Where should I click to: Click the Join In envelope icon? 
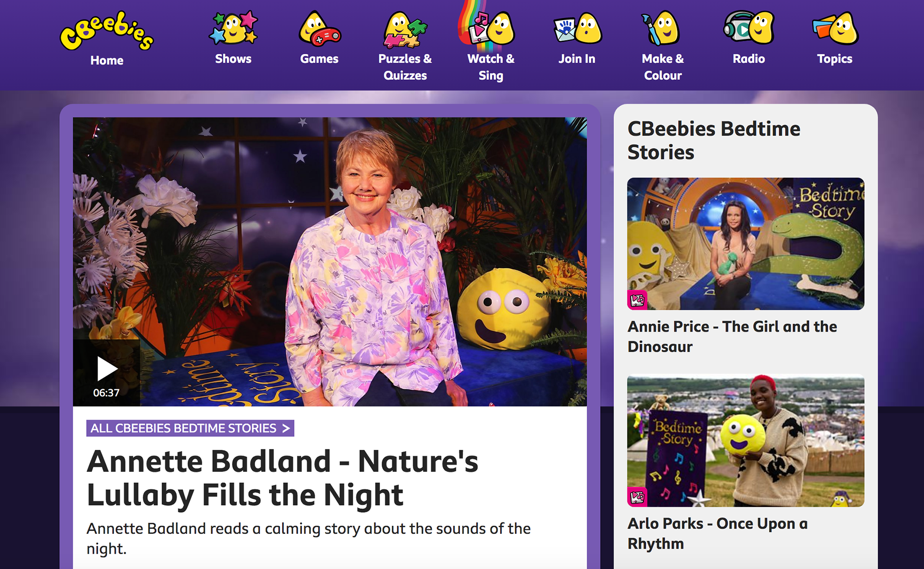(x=577, y=28)
